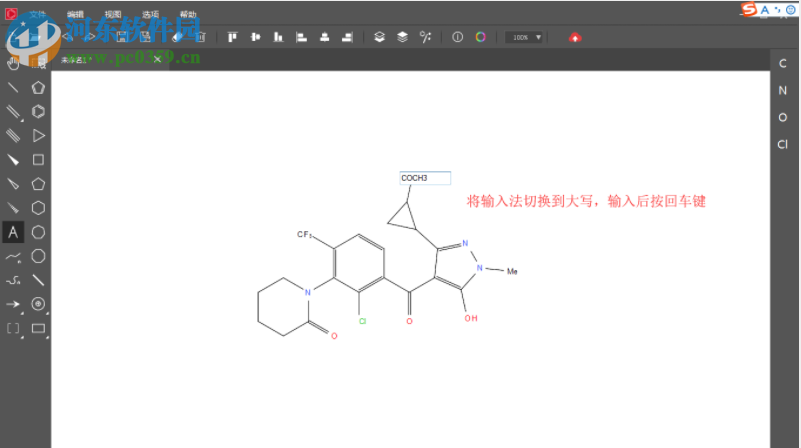Open the 选项 menu
Screen dimensions: 801x448
150,14
